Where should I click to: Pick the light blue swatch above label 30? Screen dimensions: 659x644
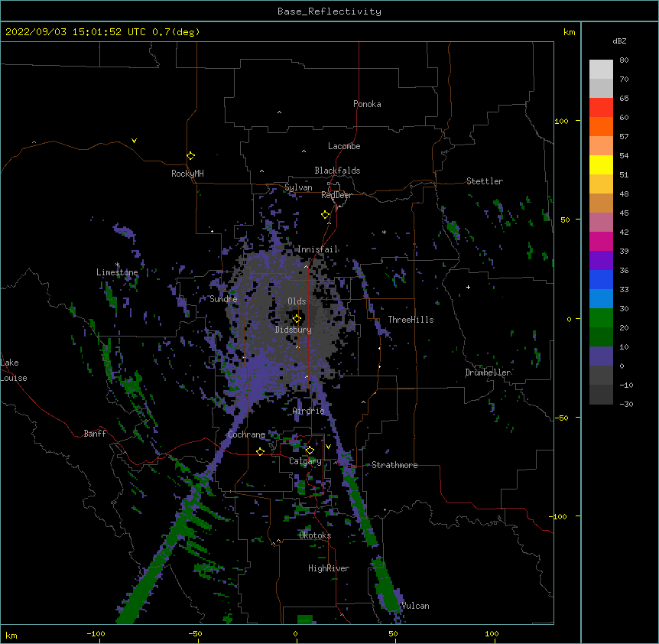601,299
